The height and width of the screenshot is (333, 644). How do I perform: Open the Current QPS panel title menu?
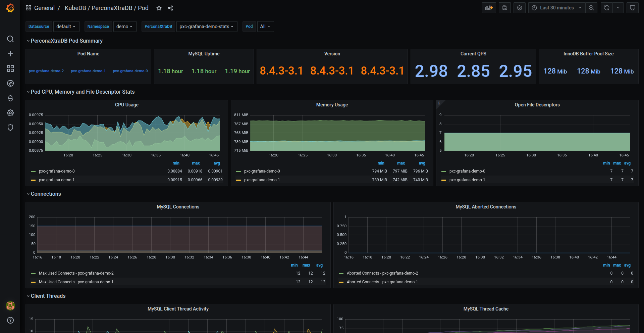[473, 54]
